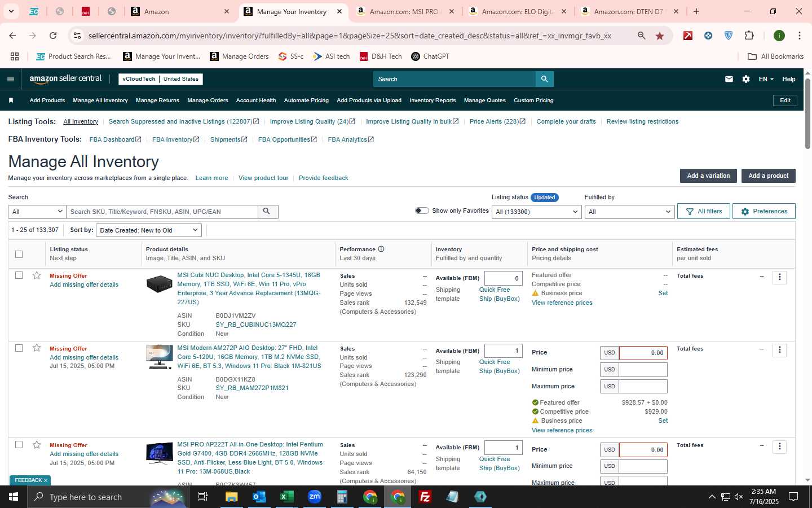
Task: Select the MSI Cubi NUC Desktop row checkbox
Action: [19, 275]
